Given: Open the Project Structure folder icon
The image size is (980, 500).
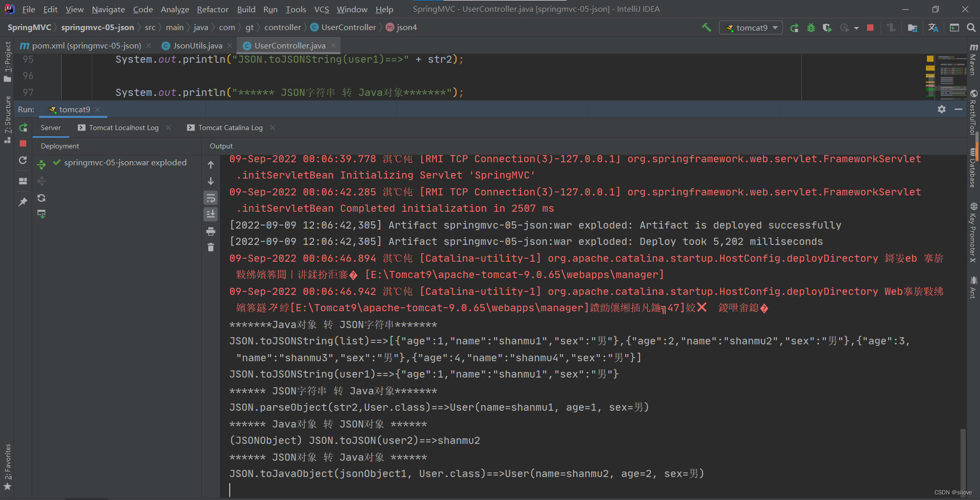Looking at the screenshot, I should (x=913, y=28).
